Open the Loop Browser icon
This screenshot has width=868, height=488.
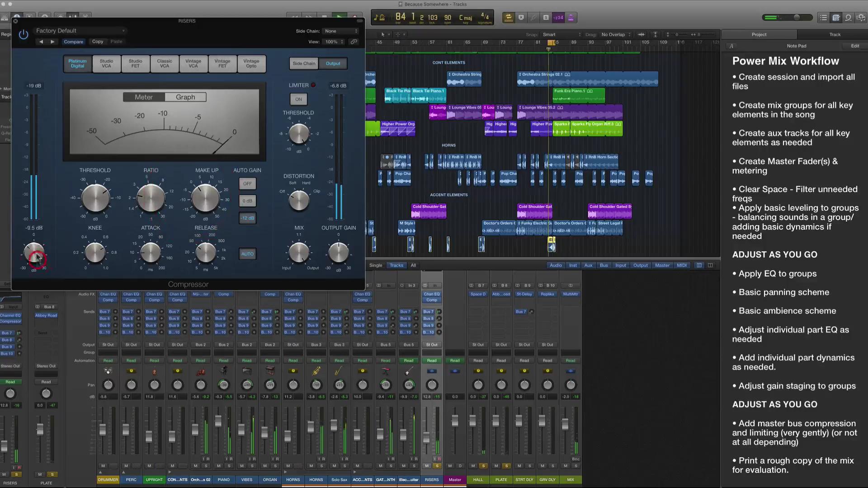coord(848,17)
